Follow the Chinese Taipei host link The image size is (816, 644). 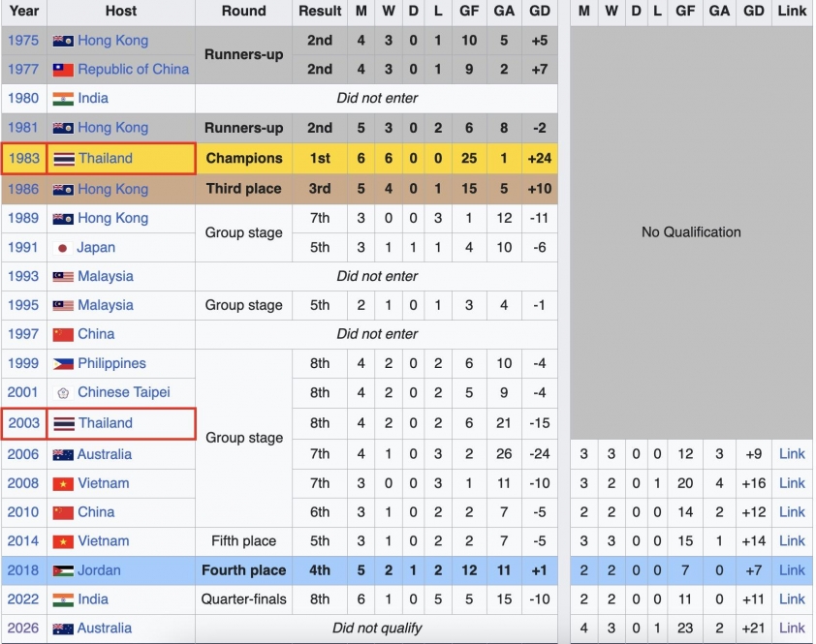123,393
